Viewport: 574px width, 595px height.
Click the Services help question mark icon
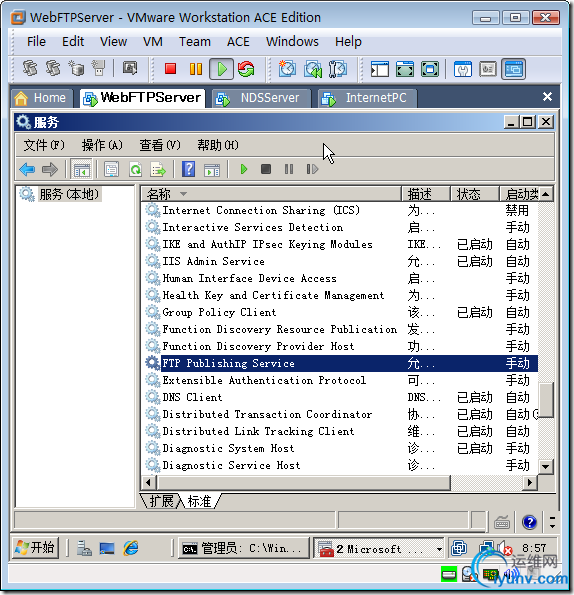tap(189, 169)
